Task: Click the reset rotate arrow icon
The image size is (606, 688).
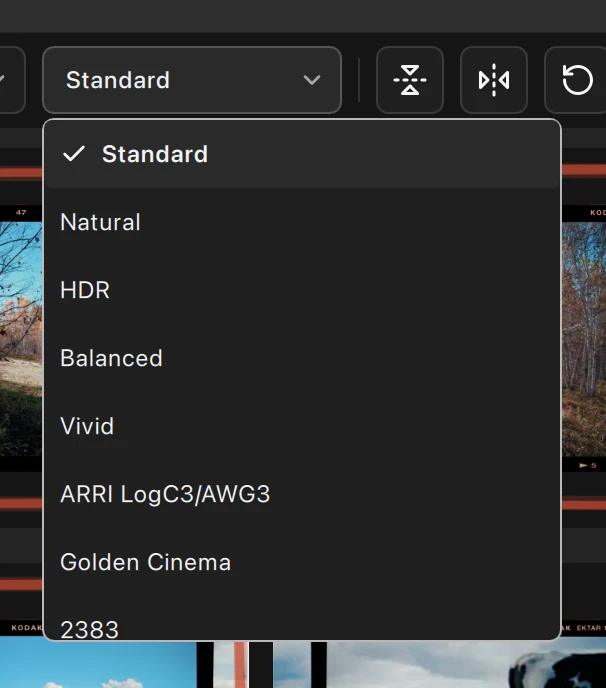Action: coord(577,80)
